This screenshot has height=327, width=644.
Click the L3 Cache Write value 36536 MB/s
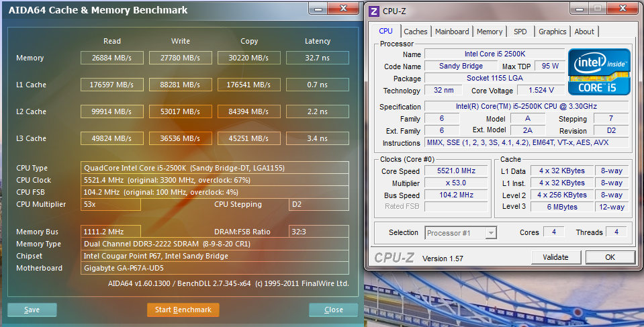[180, 138]
